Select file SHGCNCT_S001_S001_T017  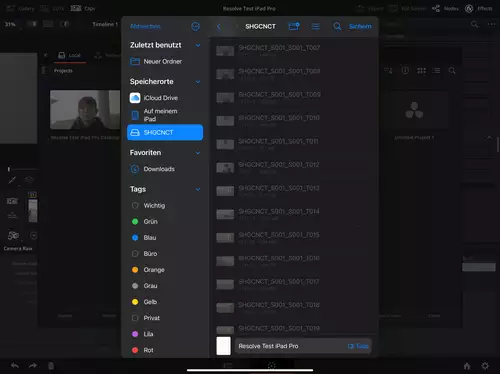[x=294, y=284]
